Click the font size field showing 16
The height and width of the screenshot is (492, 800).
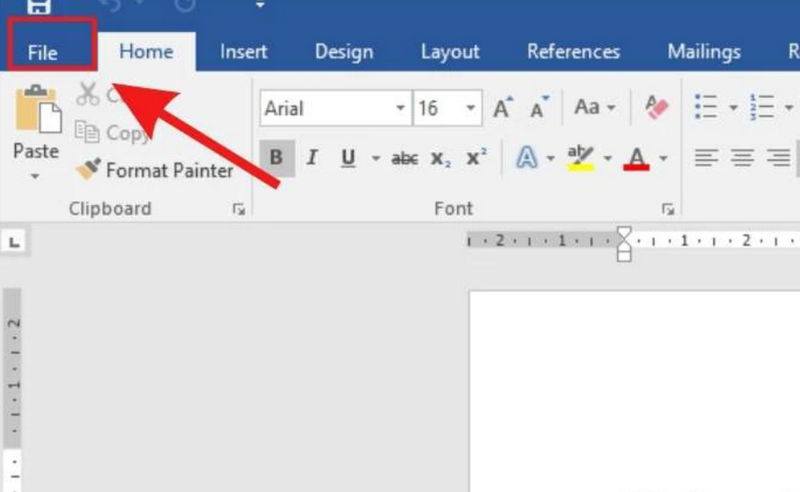tap(438, 108)
